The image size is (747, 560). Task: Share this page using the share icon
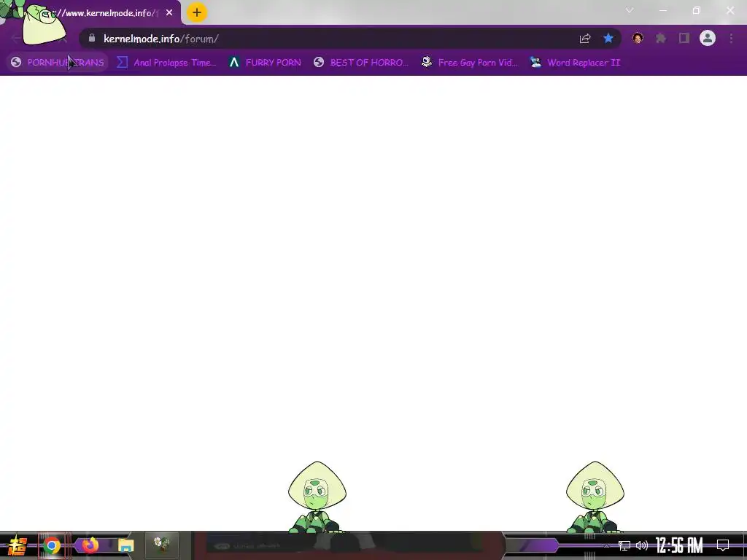[585, 39]
